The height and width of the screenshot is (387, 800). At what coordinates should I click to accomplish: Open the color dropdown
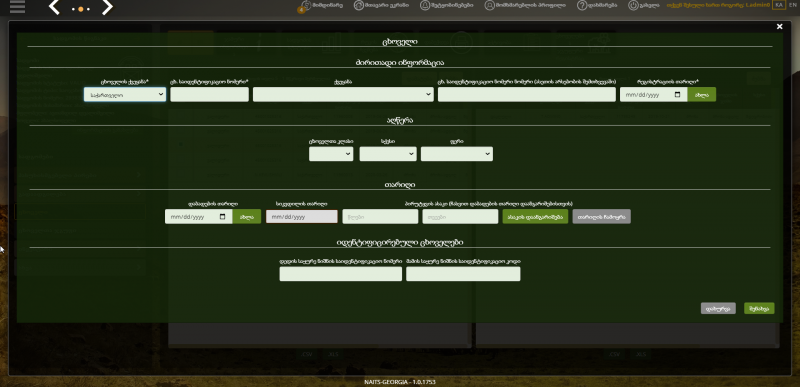[457, 154]
